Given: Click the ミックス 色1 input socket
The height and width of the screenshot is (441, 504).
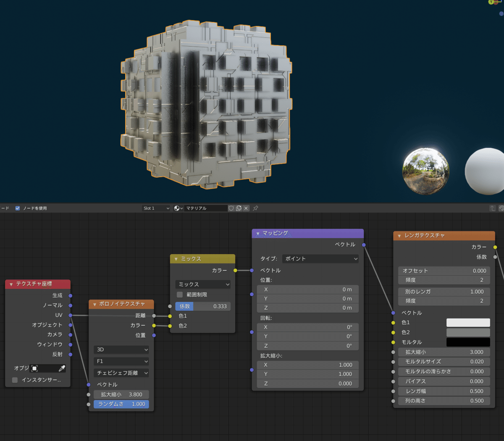Looking at the screenshot, I should [x=170, y=316].
